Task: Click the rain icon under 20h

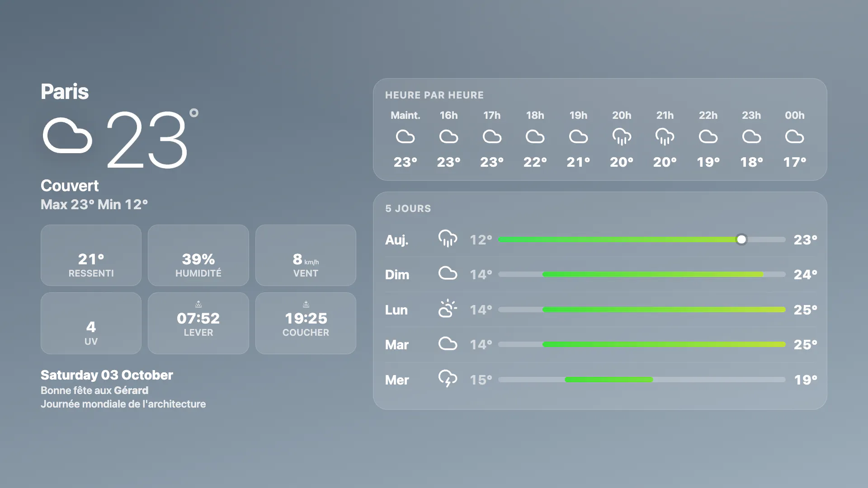Action: (x=622, y=137)
